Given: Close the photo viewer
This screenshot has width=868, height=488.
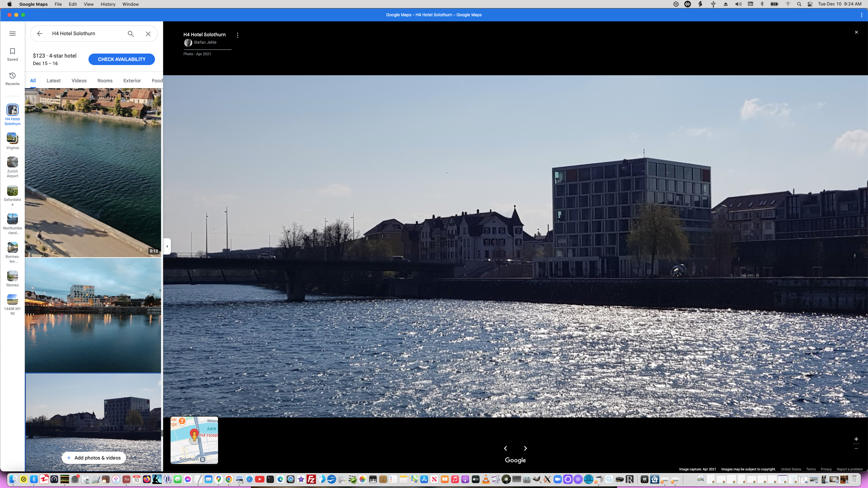Looking at the screenshot, I should point(856,32).
